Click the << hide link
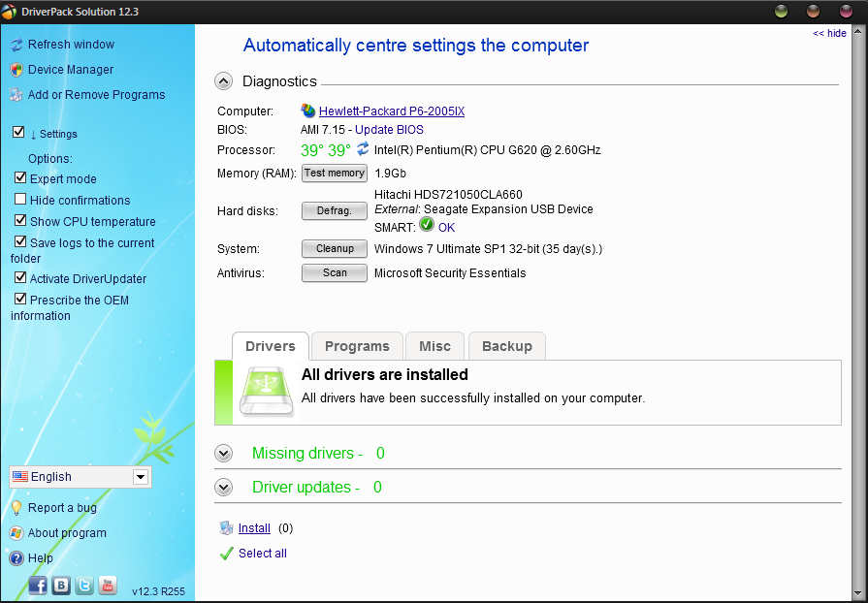The width and height of the screenshot is (868, 603). [x=829, y=33]
